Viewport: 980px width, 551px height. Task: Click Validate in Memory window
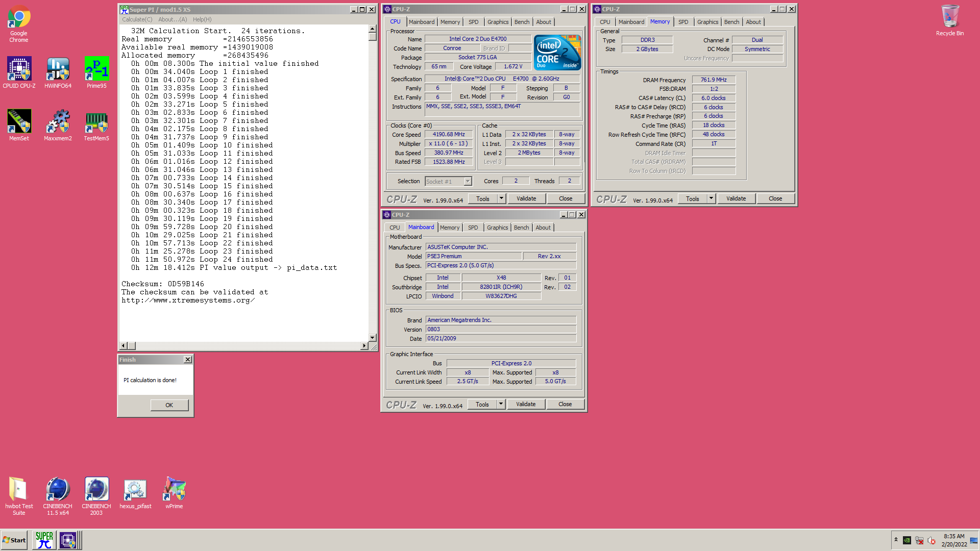[x=736, y=199]
